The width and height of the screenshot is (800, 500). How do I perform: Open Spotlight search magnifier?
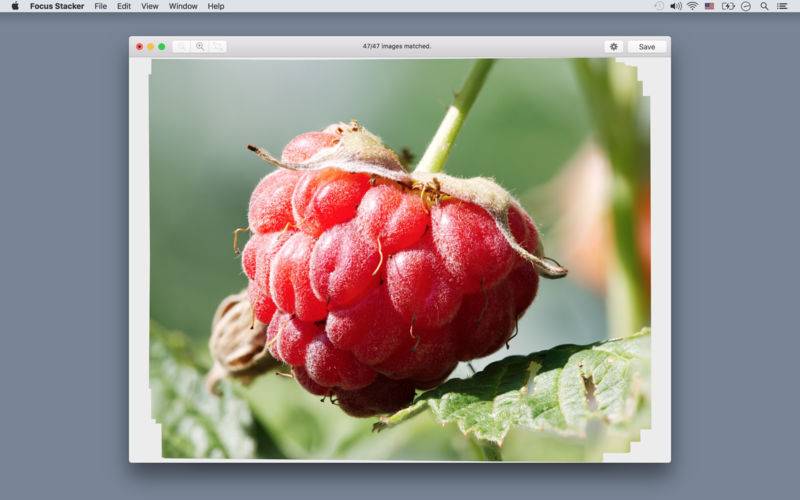(x=764, y=6)
